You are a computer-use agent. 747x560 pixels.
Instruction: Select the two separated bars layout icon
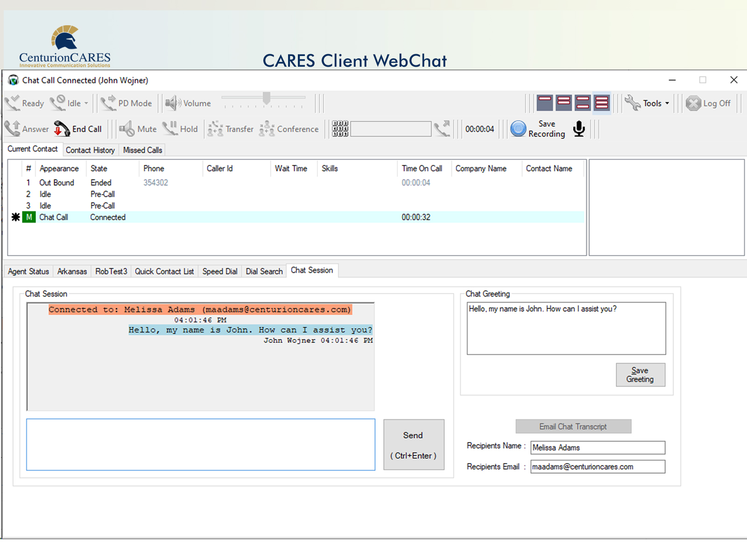click(583, 103)
